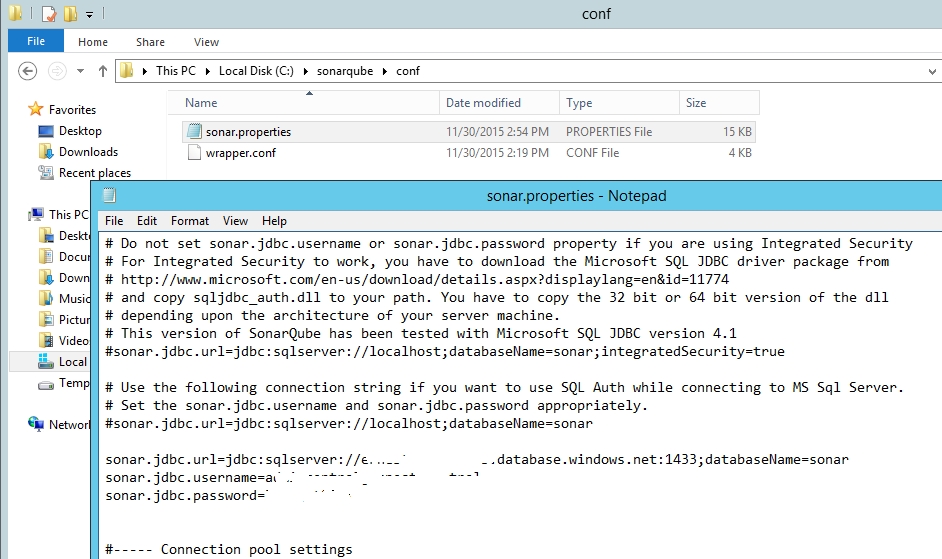
Task: Select the wrapper.conf file
Action: [x=469, y=153]
